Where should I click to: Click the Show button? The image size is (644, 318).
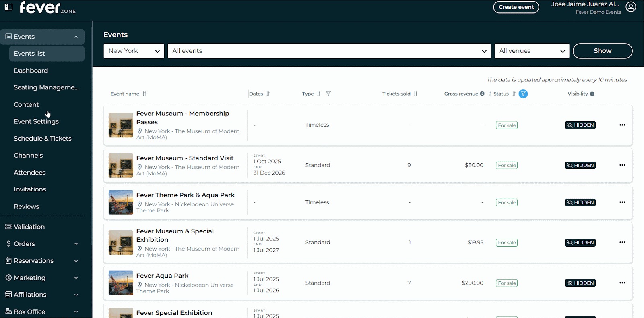(x=603, y=51)
